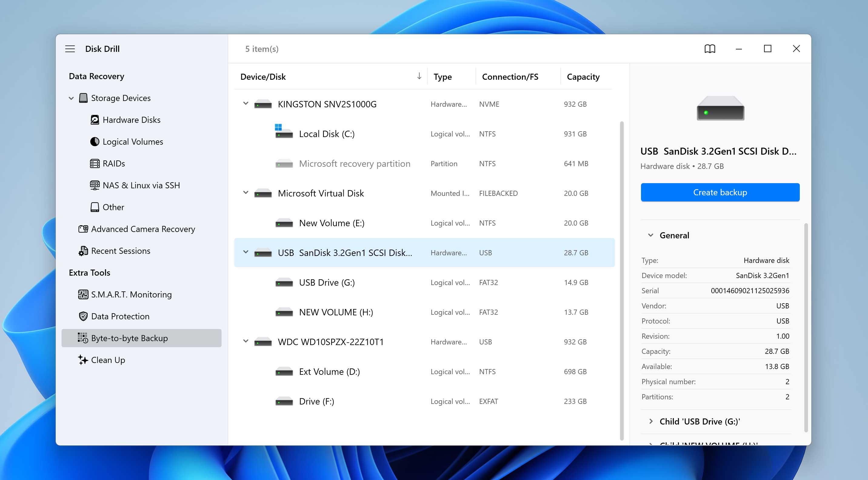
Task: Click the Clean Up sparkle icon
Action: (x=83, y=360)
